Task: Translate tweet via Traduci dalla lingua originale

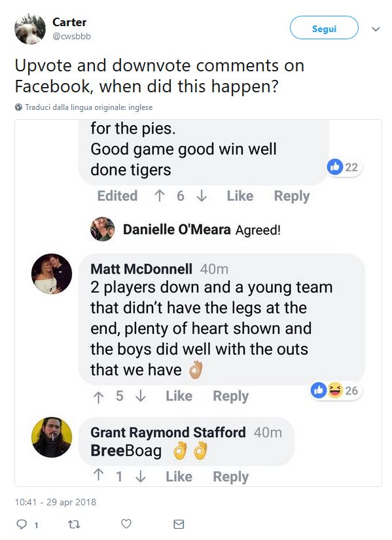Action: pyautogui.click(x=89, y=107)
